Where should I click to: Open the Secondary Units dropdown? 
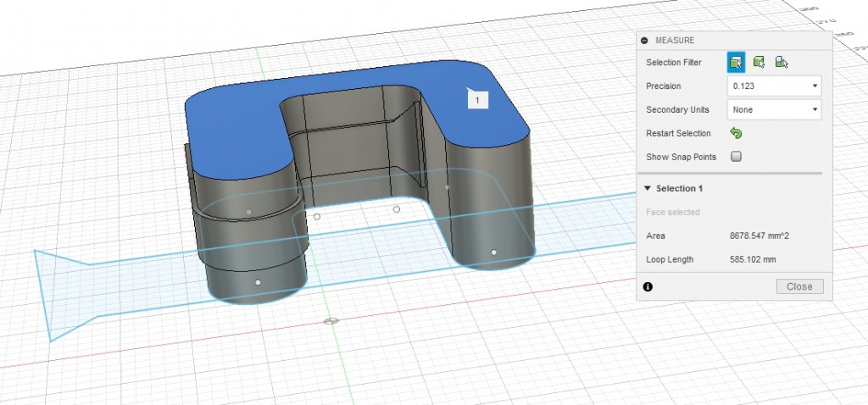coord(774,109)
